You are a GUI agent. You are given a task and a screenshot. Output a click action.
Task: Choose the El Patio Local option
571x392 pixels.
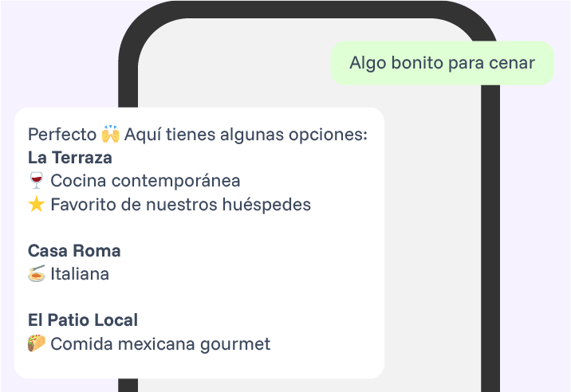click(83, 320)
